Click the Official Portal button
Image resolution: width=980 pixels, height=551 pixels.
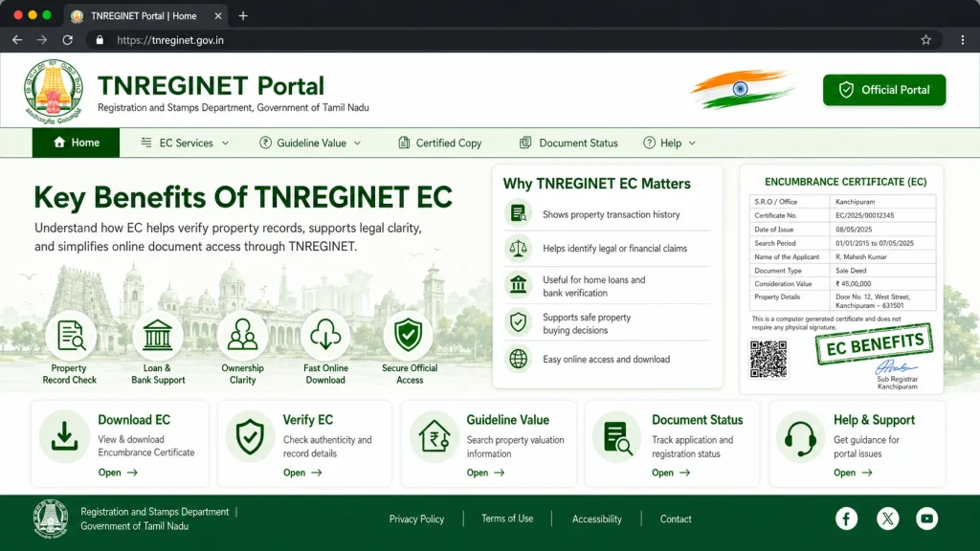pyautogui.click(x=883, y=90)
